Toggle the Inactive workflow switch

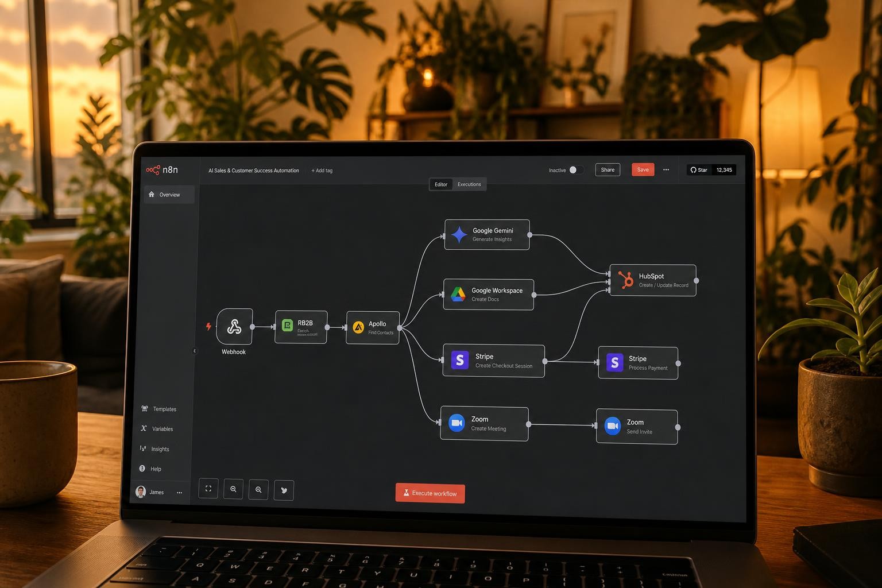(576, 170)
